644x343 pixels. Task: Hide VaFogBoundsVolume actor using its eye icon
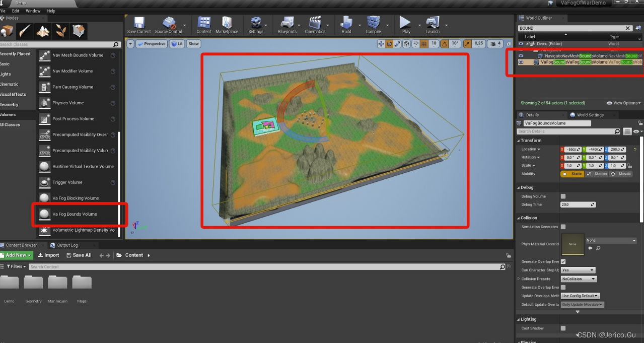tap(521, 62)
